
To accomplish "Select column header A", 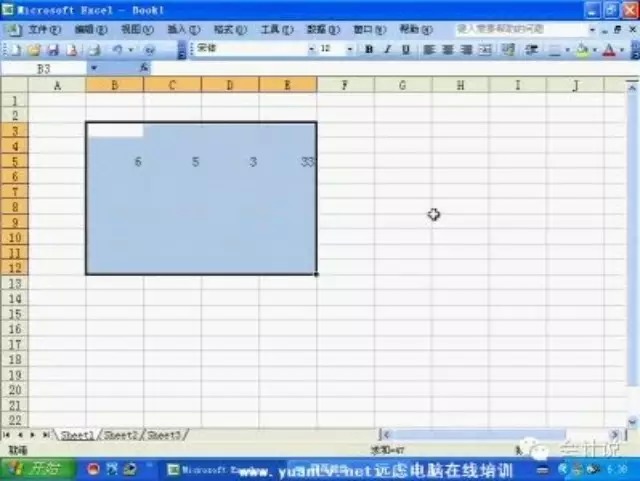I will 57,85.
